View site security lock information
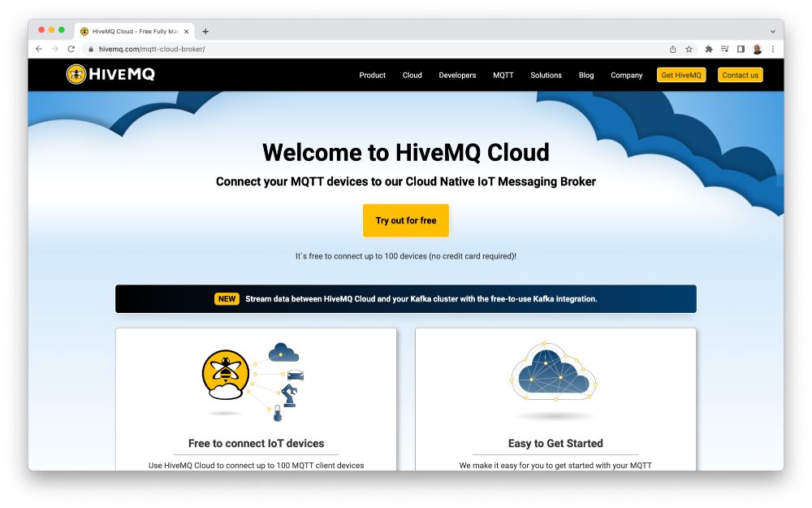 pos(91,50)
